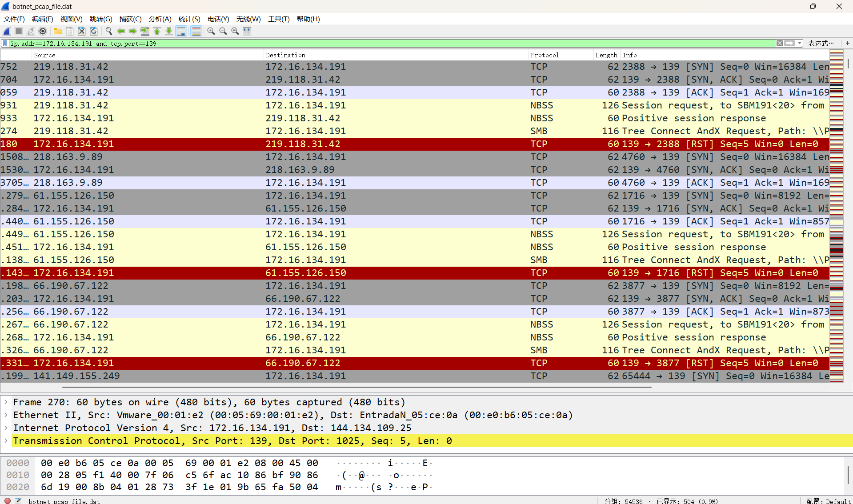
Task: Click the packet list horizontal scrollbar
Action: (357, 387)
